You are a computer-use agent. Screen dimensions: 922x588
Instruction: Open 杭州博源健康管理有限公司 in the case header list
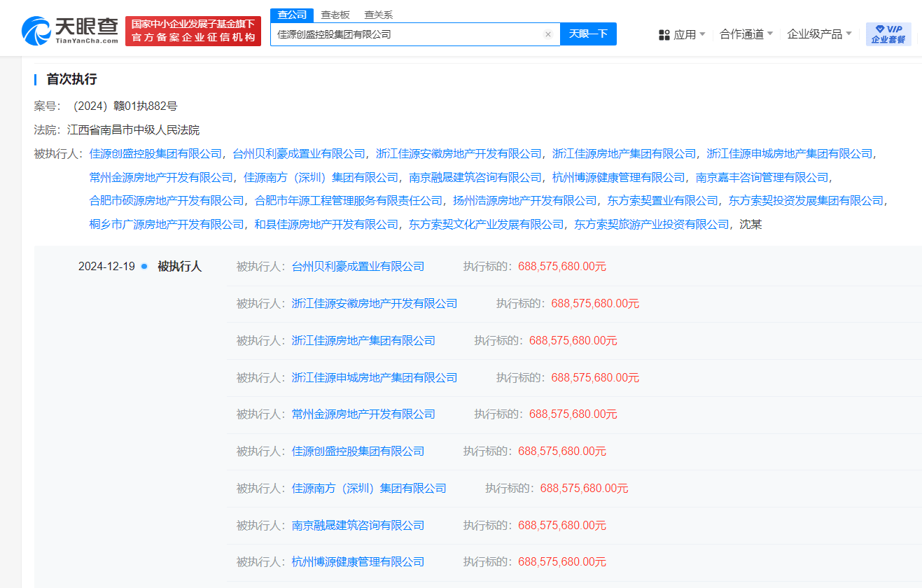(x=619, y=177)
